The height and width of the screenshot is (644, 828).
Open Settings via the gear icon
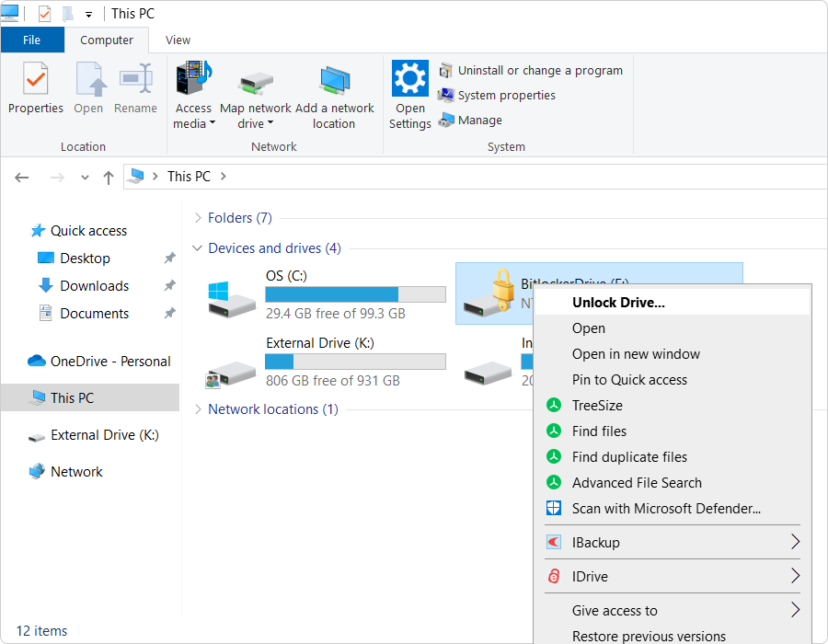(409, 81)
